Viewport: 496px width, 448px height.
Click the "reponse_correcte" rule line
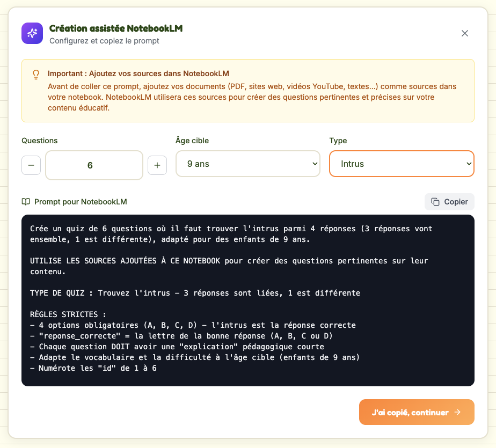pos(181,336)
